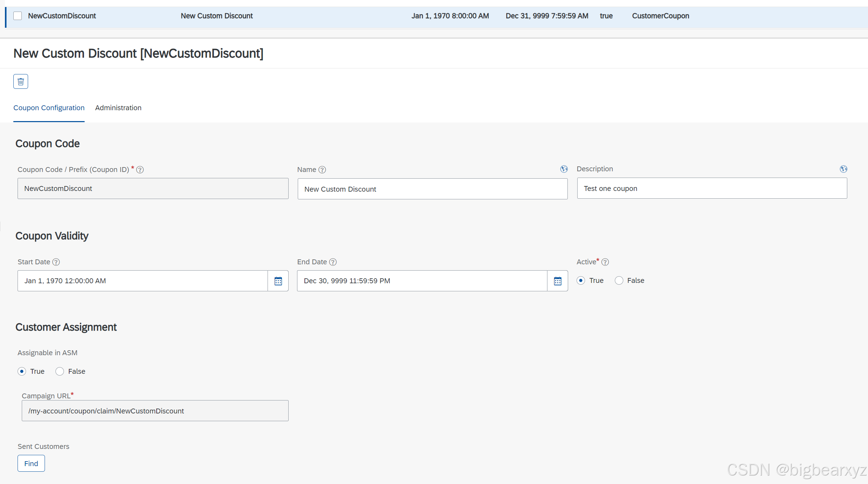Switch to the Administration tab
The image size is (868, 484).
point(118,108)
